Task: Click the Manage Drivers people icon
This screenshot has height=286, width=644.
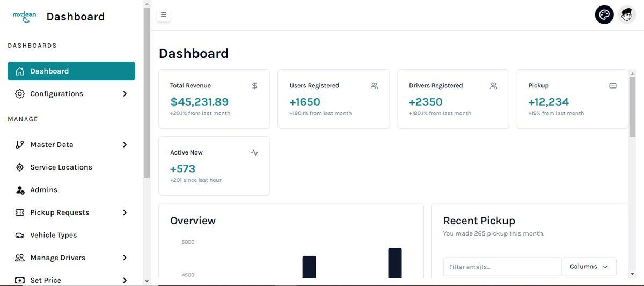Action: [x=20, y=258]
